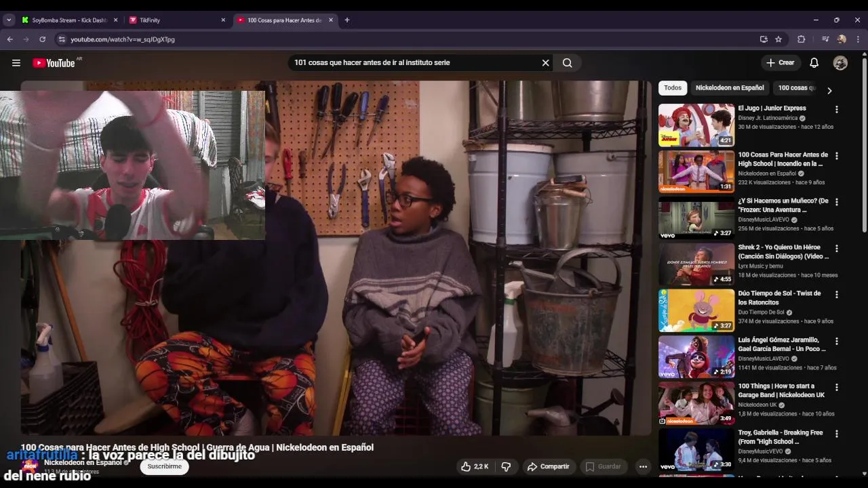The height and width of the screenshot is (488, 868).
Task: Click the Crear button
Action: pyautogui.click(x=780, y=63)
